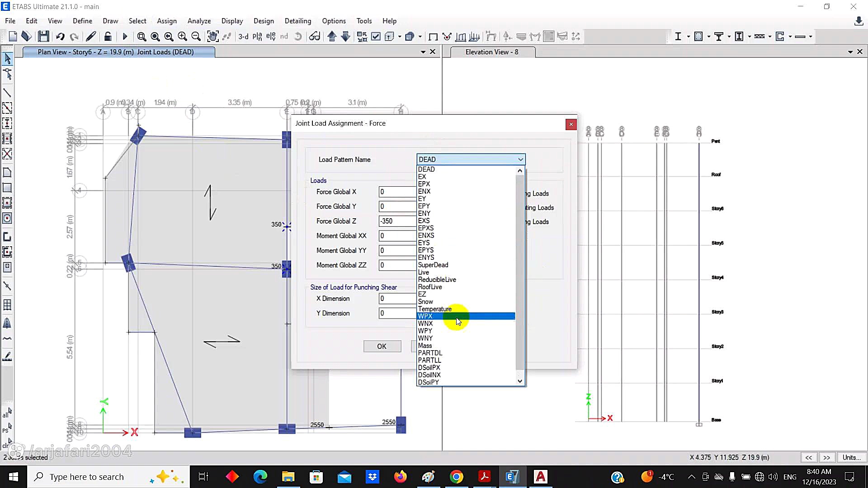Open AutoCAD from taskbar
868x488 pixels.
541,477
